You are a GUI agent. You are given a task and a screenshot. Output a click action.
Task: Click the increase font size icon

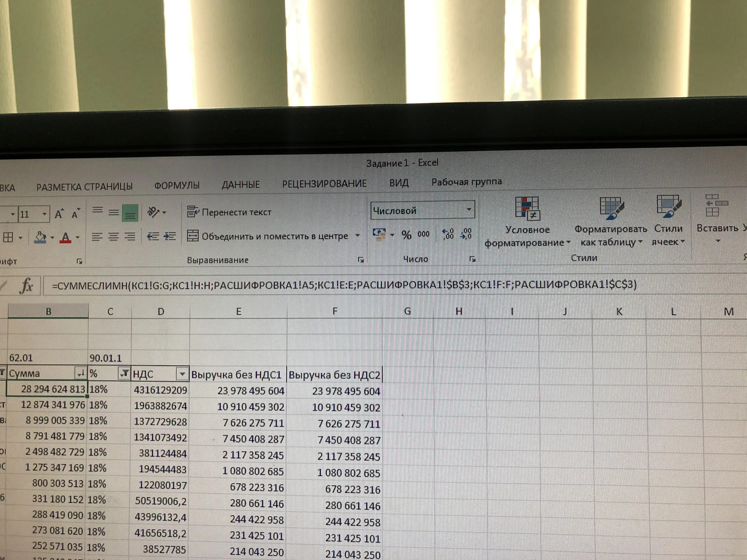pos(59,214)
